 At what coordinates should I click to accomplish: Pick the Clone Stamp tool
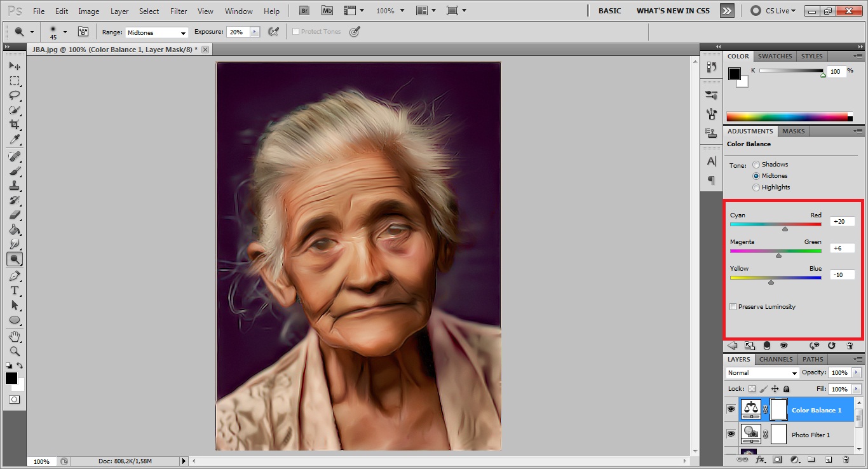[14, 186]
